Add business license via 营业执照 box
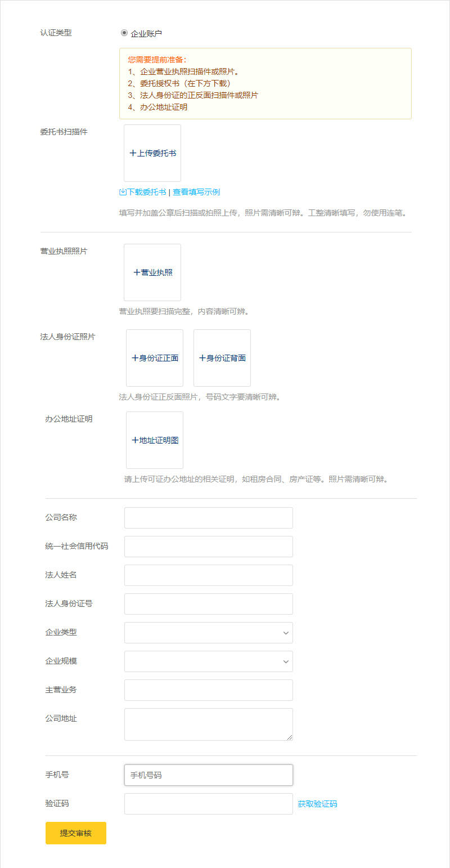The height and width of the screenshot is (868, 450). coord(152,272)
